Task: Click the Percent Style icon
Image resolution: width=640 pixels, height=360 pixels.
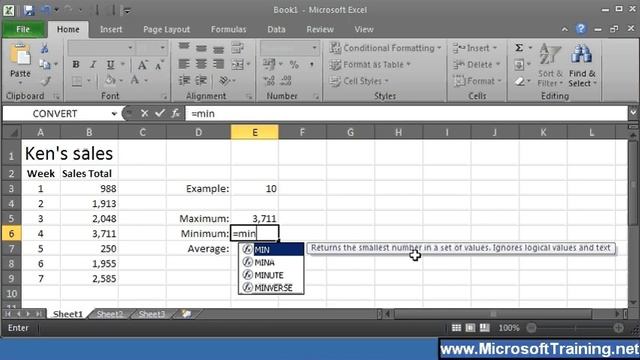Action: pyautogui.click(x=294, y=64)
